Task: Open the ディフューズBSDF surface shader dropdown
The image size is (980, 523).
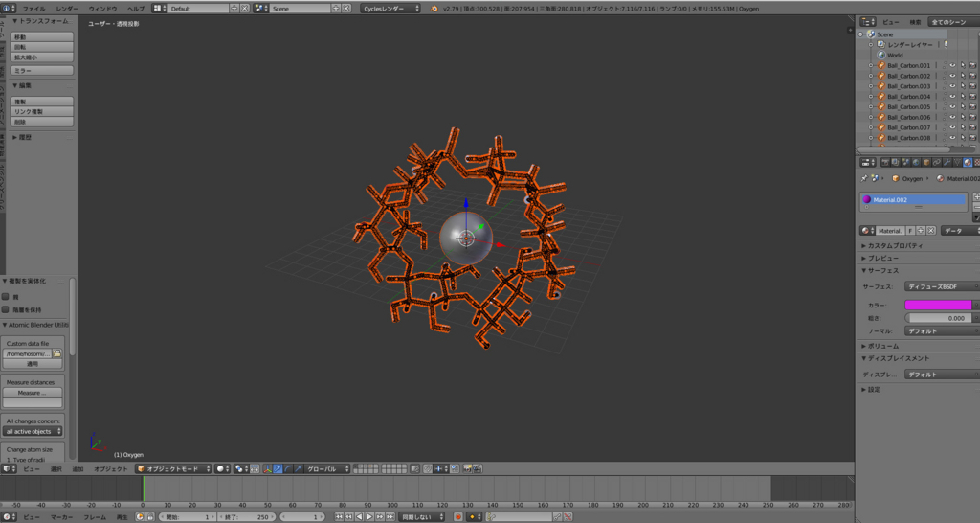Action: 942,286
